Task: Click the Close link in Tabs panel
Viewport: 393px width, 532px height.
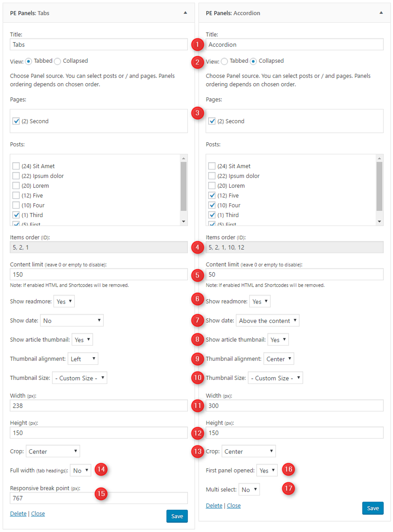Action: coord(38,514)
